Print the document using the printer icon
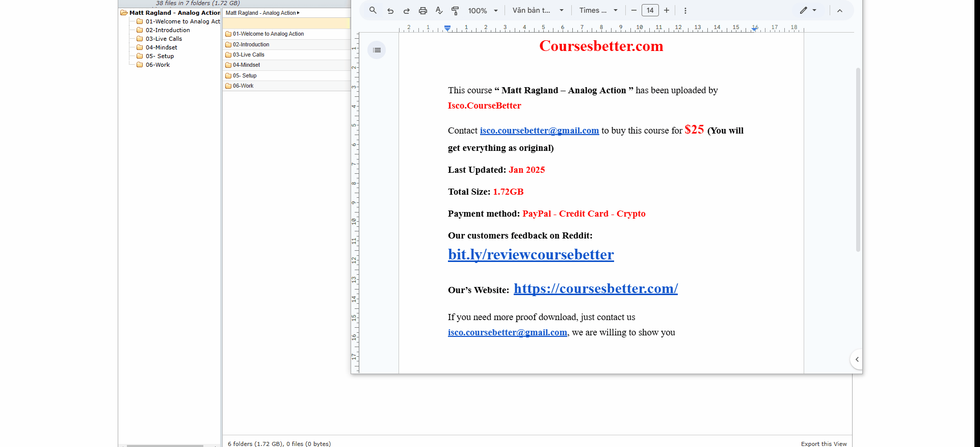 click(423, 11)
